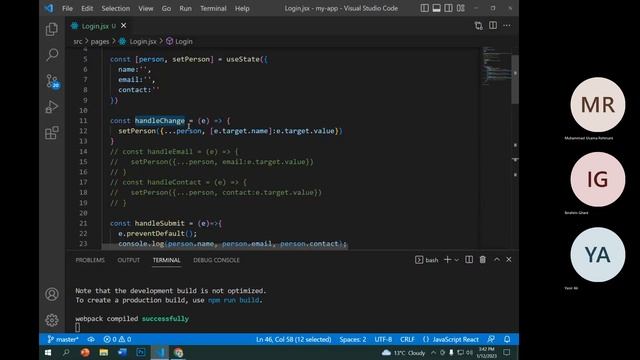Kill terminal with the trash icon
This screenshot has width=640, height=360.
(483, 260)
